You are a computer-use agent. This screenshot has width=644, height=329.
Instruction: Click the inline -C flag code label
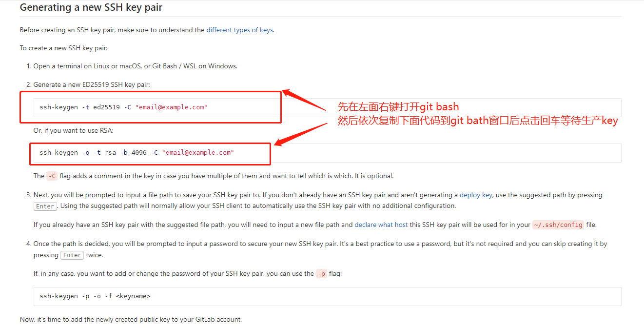coord(52,176)
